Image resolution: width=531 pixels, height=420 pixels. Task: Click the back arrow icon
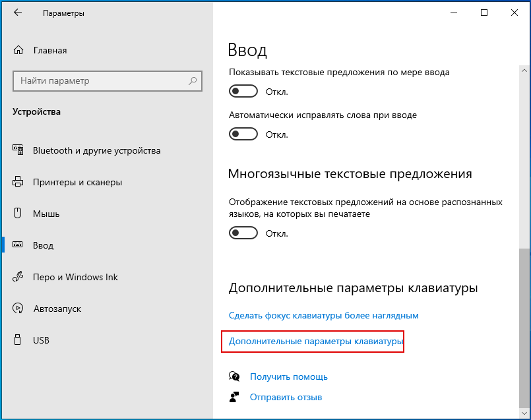18,13
